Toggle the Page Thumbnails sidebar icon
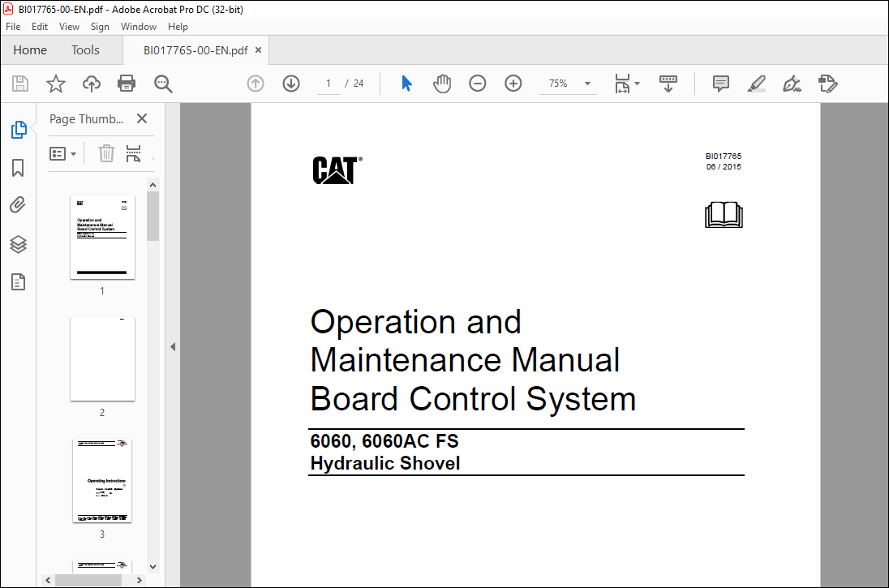The height and width of the screenshot is (588, 889). (19, 130)
